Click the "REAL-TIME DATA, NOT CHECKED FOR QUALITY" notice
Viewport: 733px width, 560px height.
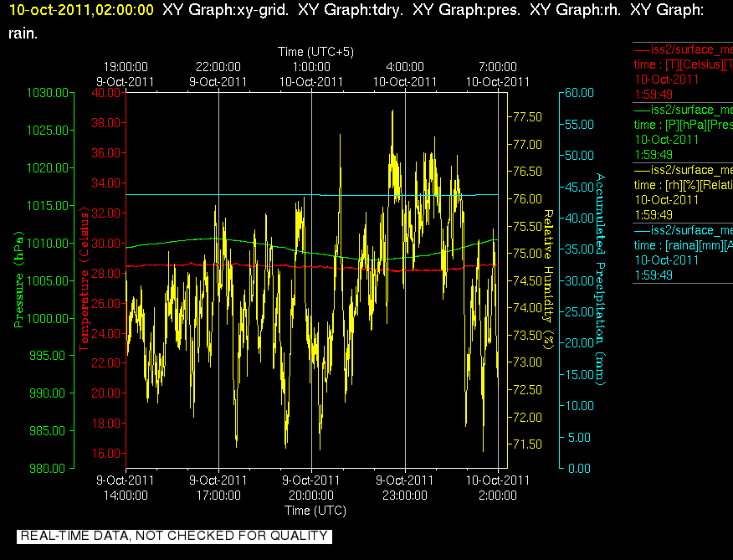[174, 536]
